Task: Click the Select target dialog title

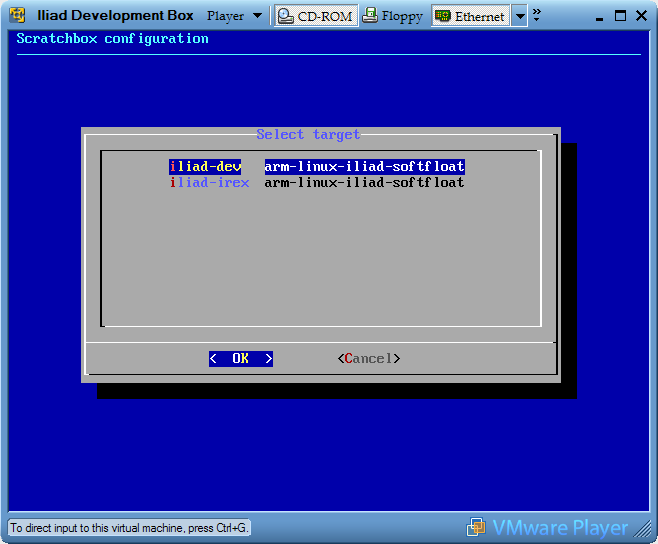Action: [x=308, y=134]
